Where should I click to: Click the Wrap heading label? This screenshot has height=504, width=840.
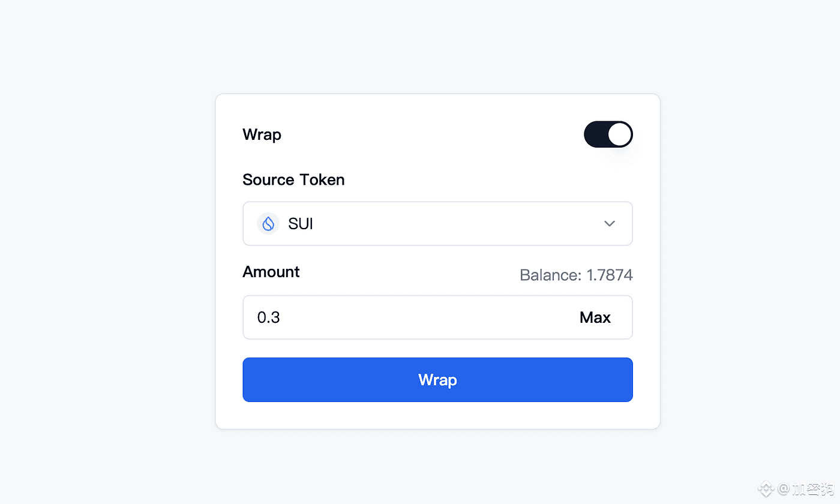(262, 135)
